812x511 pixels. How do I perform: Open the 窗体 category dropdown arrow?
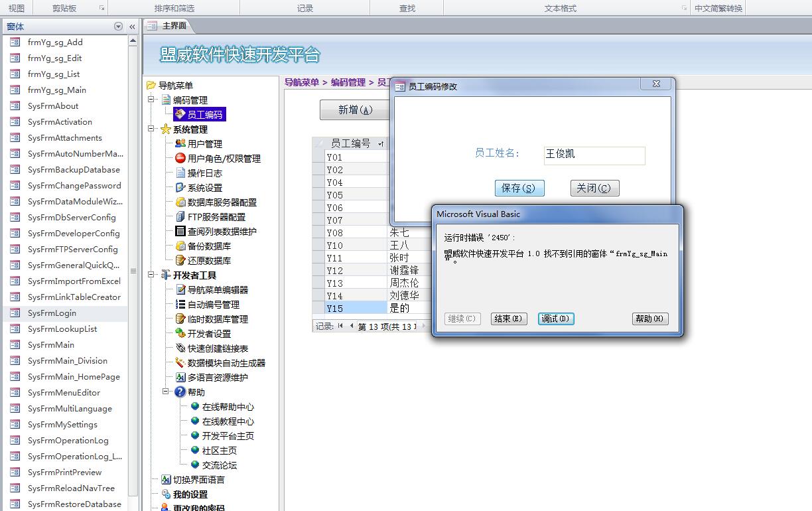119,27
